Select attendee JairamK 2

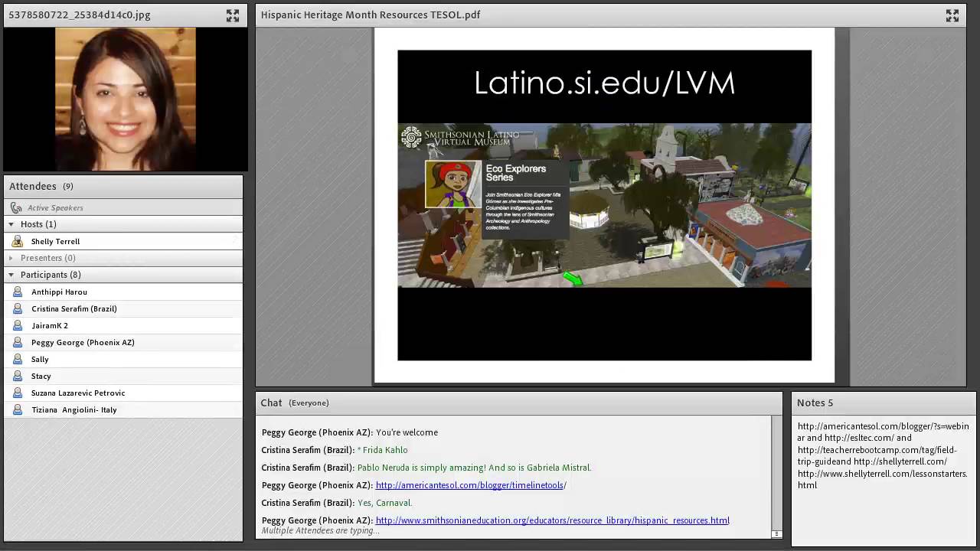pos(122,325)
